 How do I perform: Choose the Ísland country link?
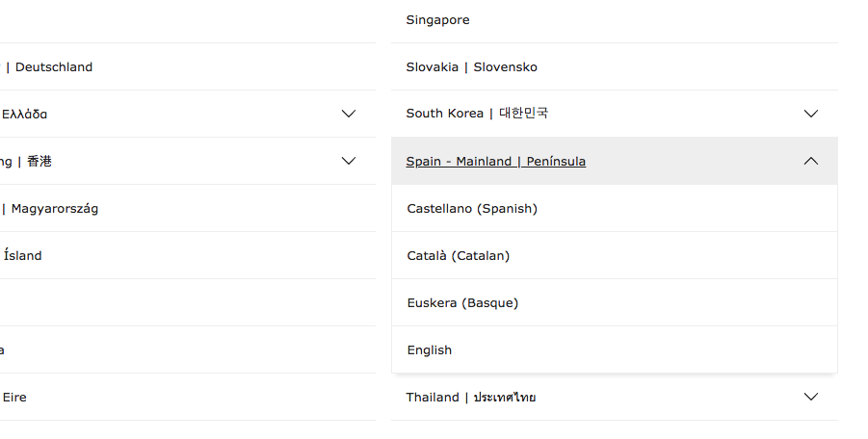(23, 255)
